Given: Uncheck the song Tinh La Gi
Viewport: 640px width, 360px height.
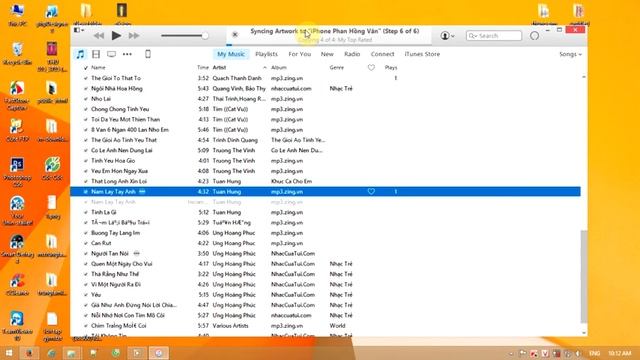Looking at the screenshot, I should (x=85, y=212).
